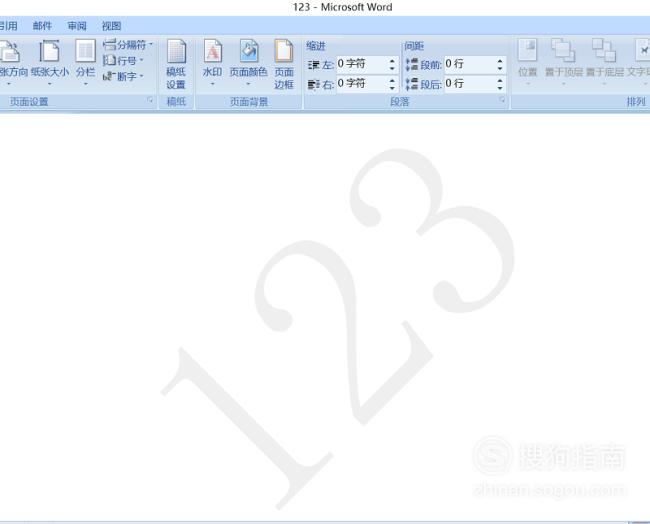Open 页面边框 page borders dialog
The width and height of the screenshot is (650, 524).
pyautogui.click(x=284, y=64)
